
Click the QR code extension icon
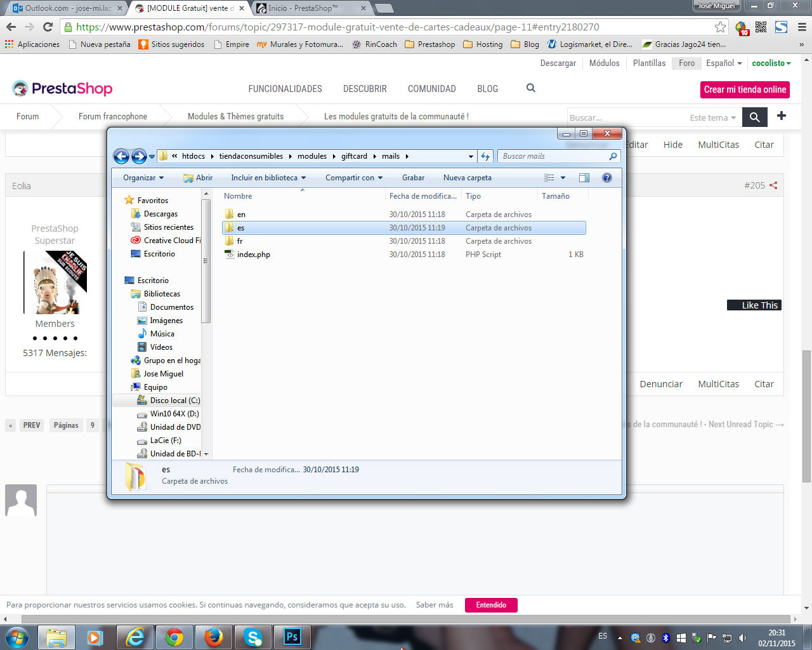(x=761, y=27)
